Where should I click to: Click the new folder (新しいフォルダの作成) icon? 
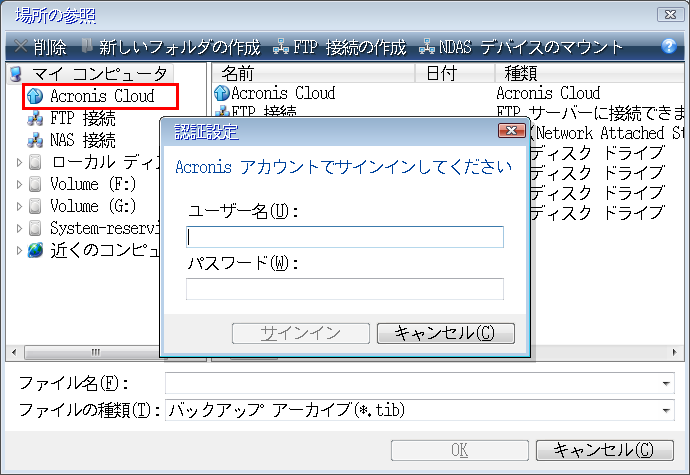[x=87, y=45]
